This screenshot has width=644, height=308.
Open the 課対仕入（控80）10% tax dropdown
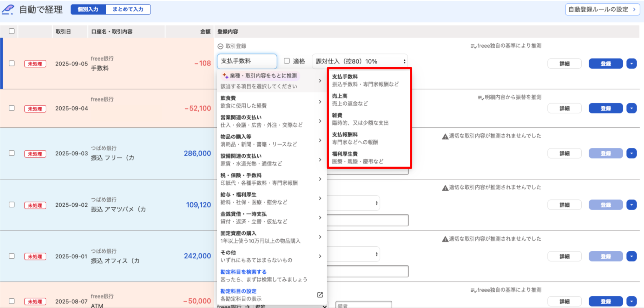point(360,61)
